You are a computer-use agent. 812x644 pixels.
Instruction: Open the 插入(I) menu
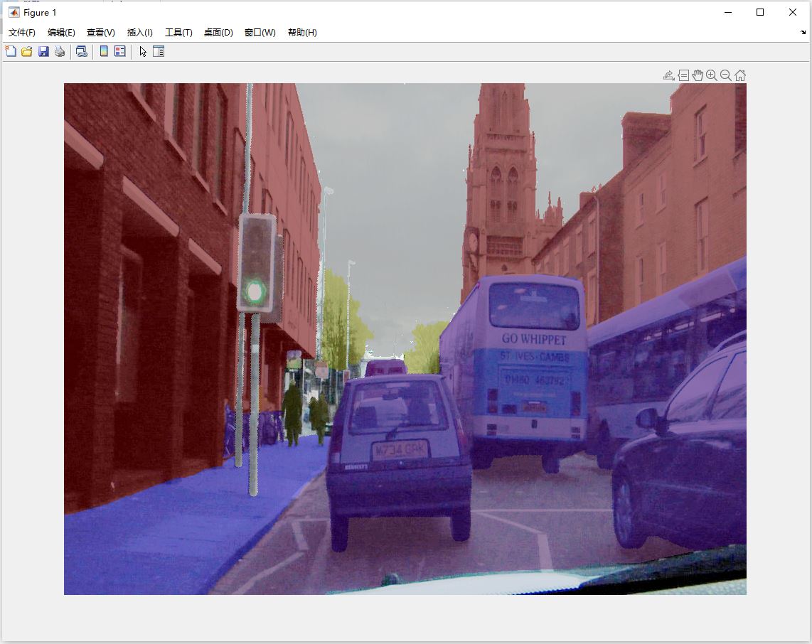140,33
